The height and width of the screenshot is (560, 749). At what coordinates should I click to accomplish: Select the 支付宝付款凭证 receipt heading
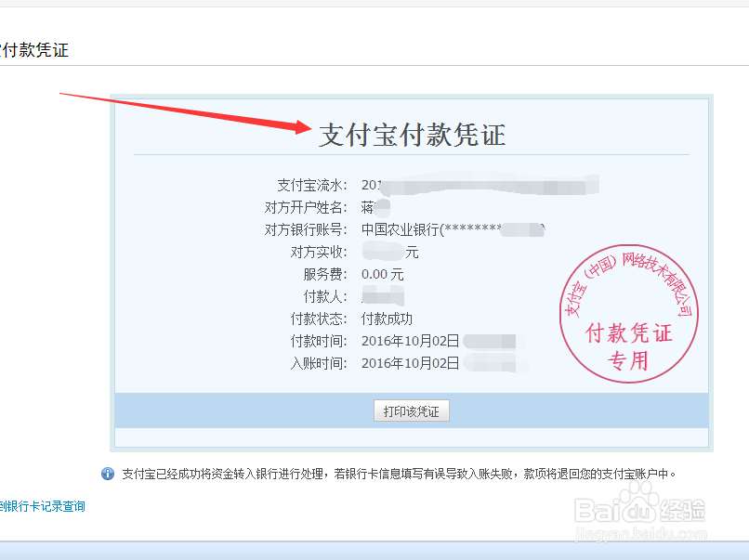412,135
